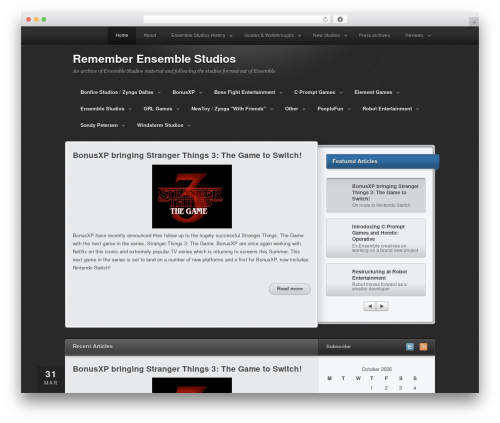Select featured item Restructuring at Robot Entertainment
Image resolution: width=500 pixels, height=423 pixels.
coord(376,280)
